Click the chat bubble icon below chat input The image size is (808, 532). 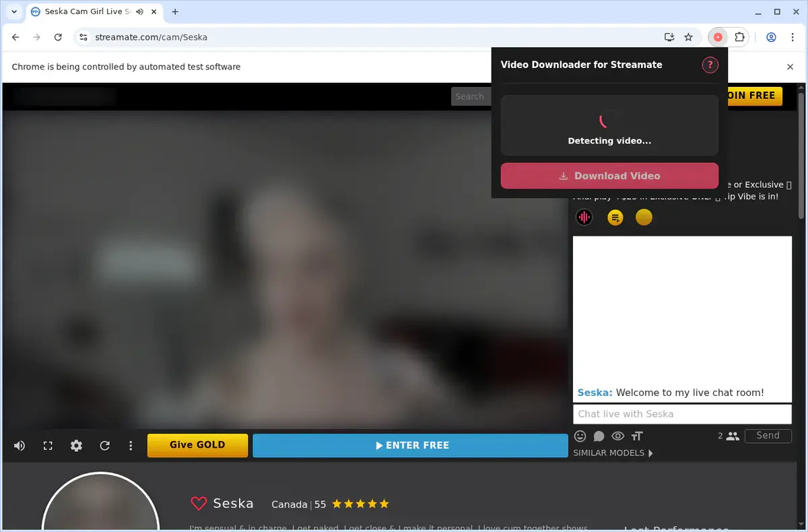pos(599,436)
